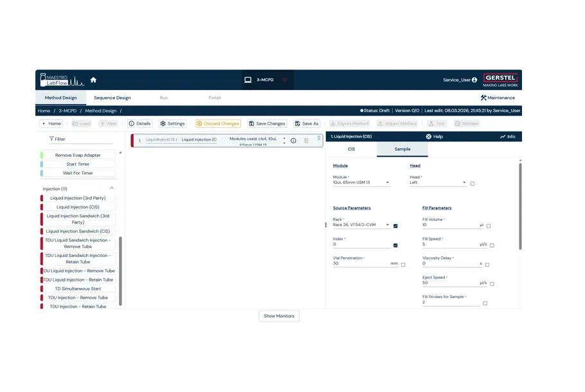
Task: Click the Fill Speed input field
Action: point(450,245)
